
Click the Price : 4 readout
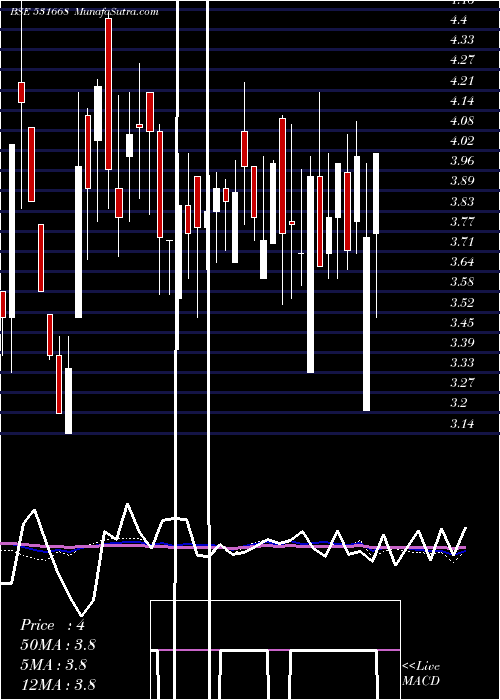(52, 625)
